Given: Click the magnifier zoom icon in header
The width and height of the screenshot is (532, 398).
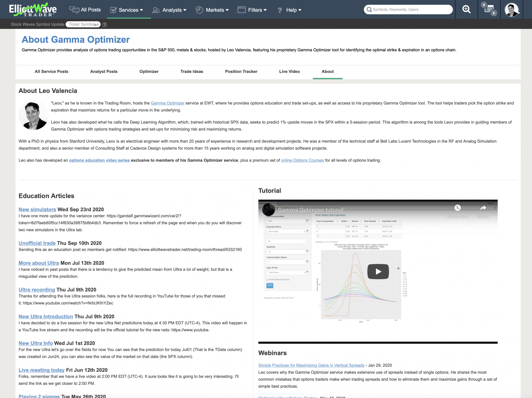Looking at the screenshot, I should pyautogui.click(x=466, y=10).
